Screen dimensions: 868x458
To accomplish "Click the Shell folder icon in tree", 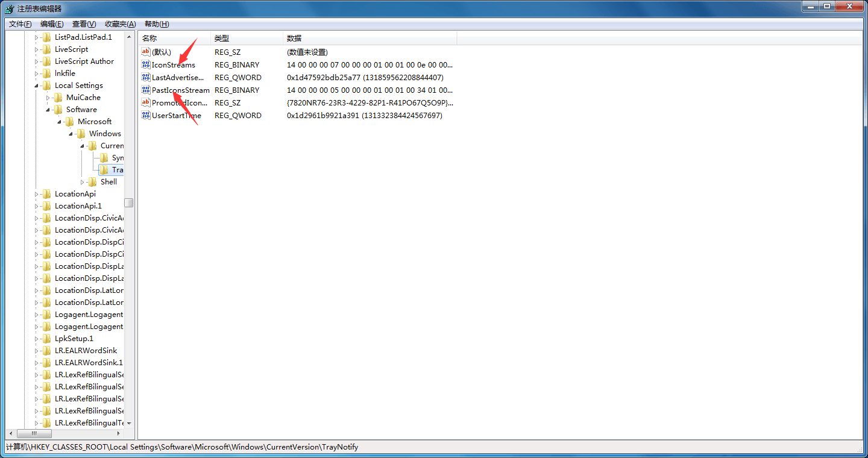I will 92,181.
